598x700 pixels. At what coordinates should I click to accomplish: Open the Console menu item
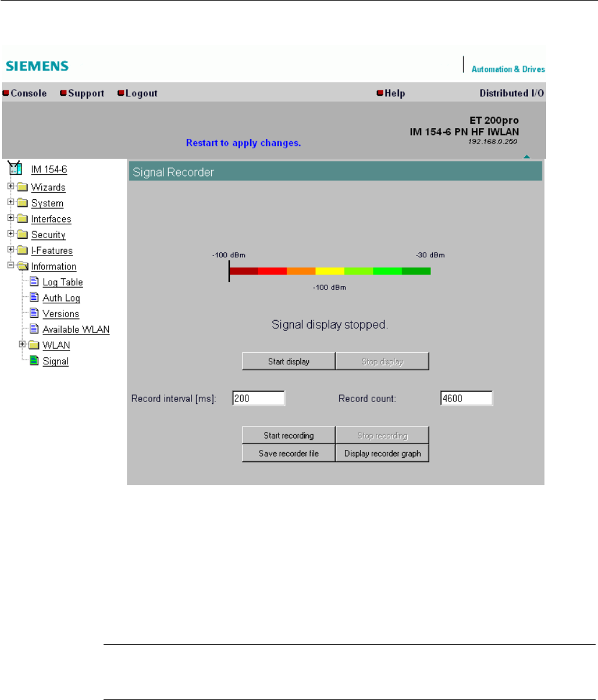(x=29, y=93)
